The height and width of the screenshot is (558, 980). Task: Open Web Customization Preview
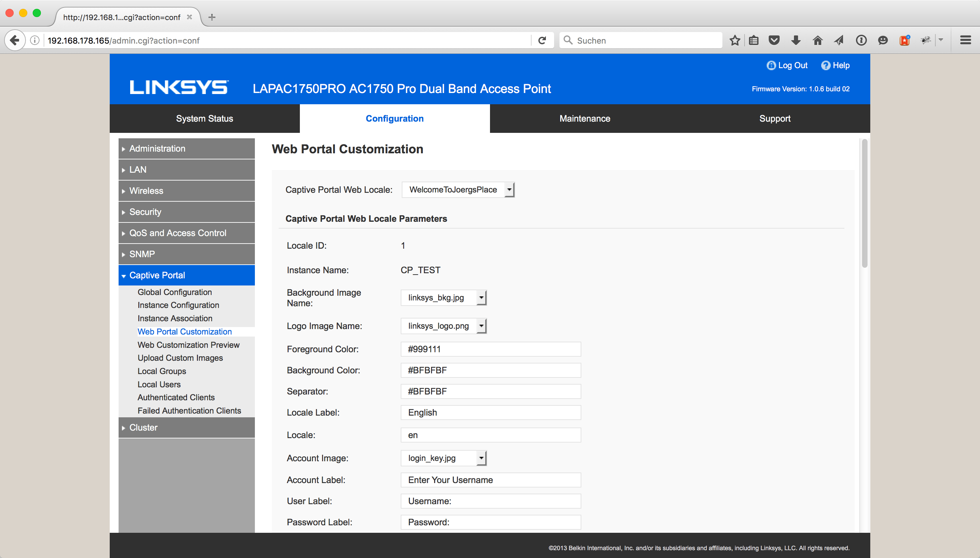click(x=188, y=345)
